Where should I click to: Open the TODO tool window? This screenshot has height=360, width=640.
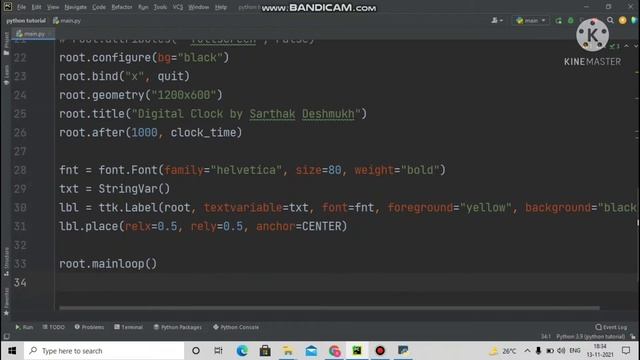point(53,327)
